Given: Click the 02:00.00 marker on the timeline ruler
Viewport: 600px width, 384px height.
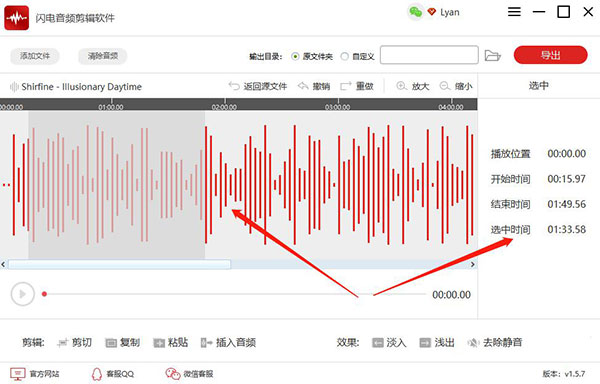Looking at the screenshot, I should pos(224,107).
